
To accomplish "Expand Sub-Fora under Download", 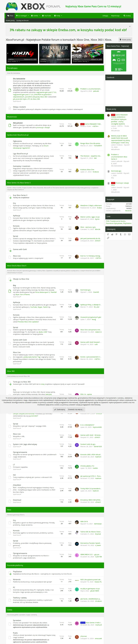I will click(x=17, y=502).
